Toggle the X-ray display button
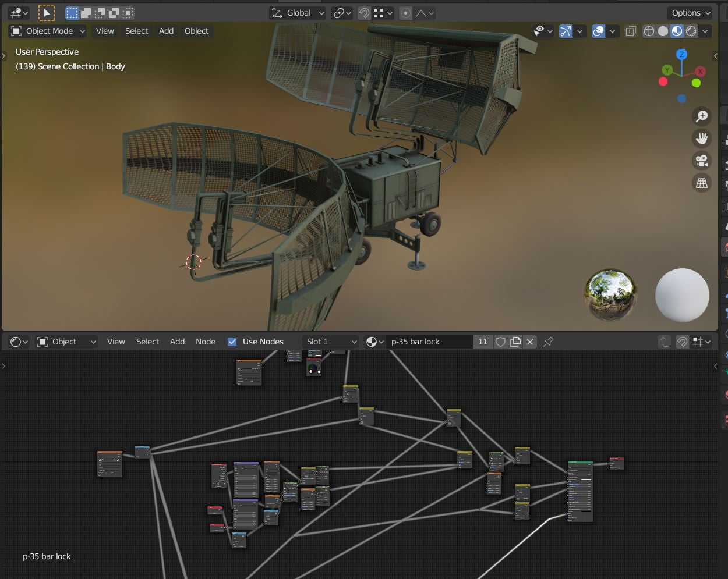728x579 pixels. [631, 31]
